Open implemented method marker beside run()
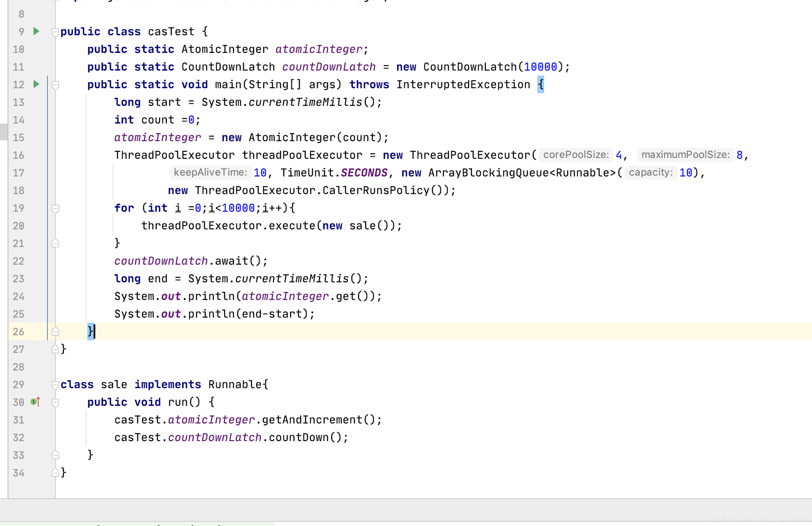The height and width of the screenshot is (526, 812). coord(36,402)
